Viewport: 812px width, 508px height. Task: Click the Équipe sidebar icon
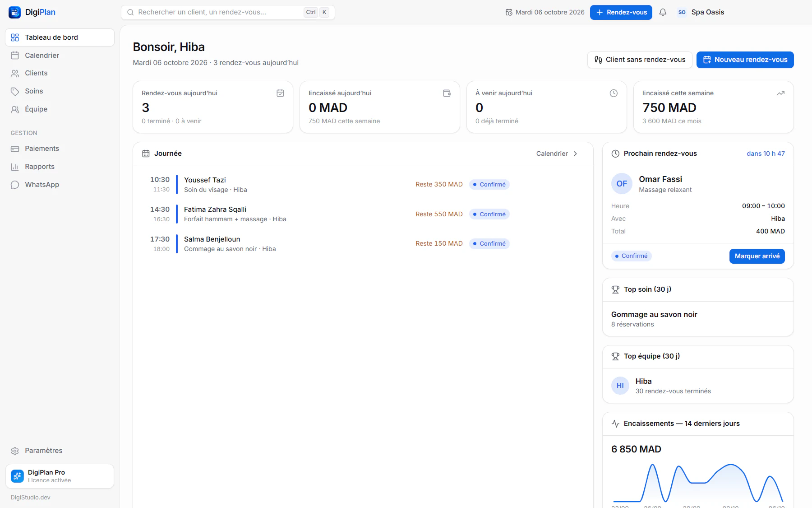(15, 109)
